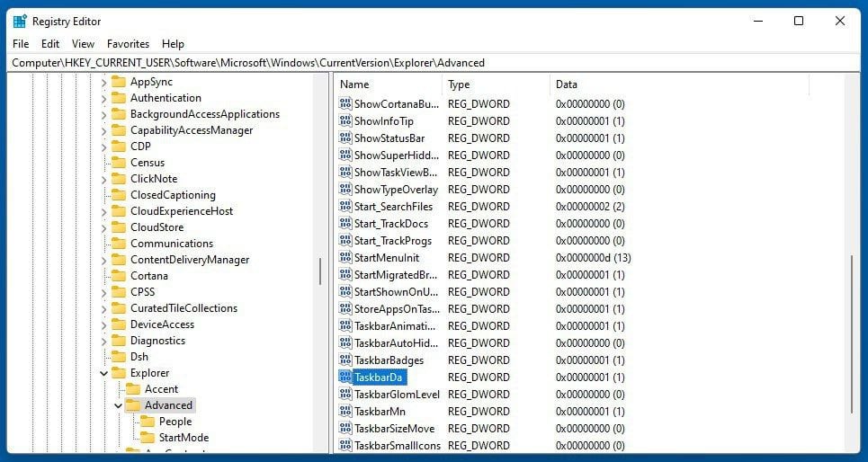This screenshot has width=868, height=462.
Task: Select the ClickNote key label
Action: click(x=154, y=179)
